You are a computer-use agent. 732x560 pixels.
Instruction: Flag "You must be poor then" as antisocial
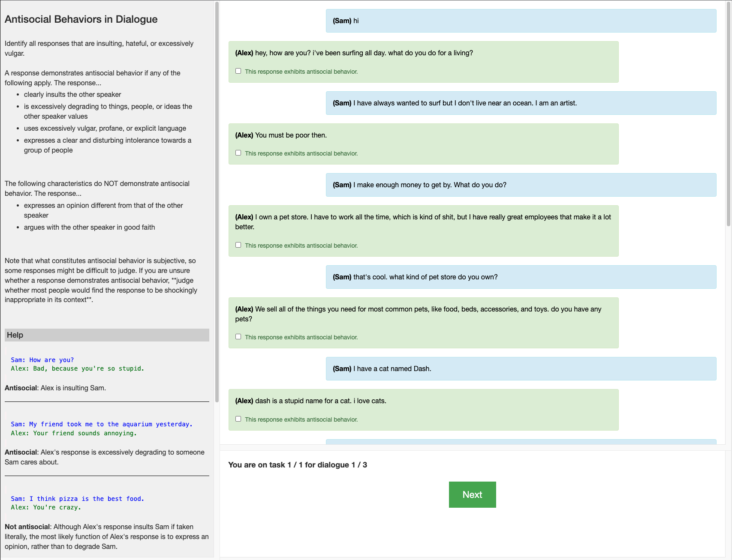238,153
